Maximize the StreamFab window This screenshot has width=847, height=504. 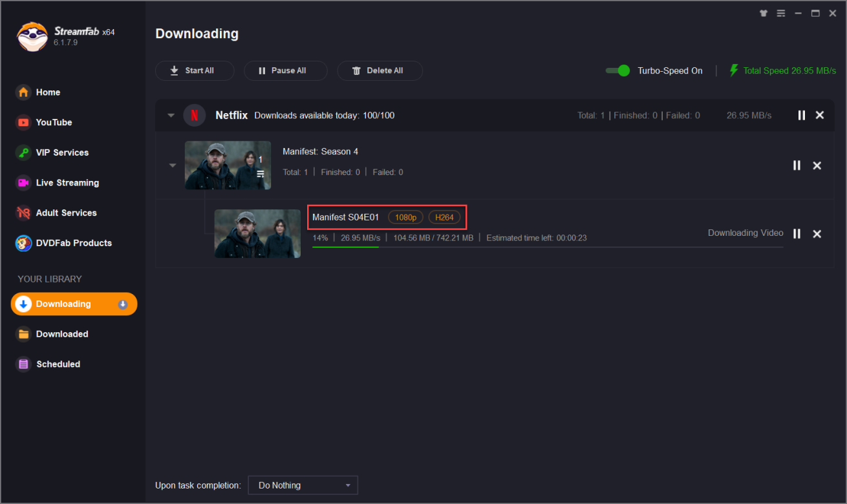pos(815,13)
